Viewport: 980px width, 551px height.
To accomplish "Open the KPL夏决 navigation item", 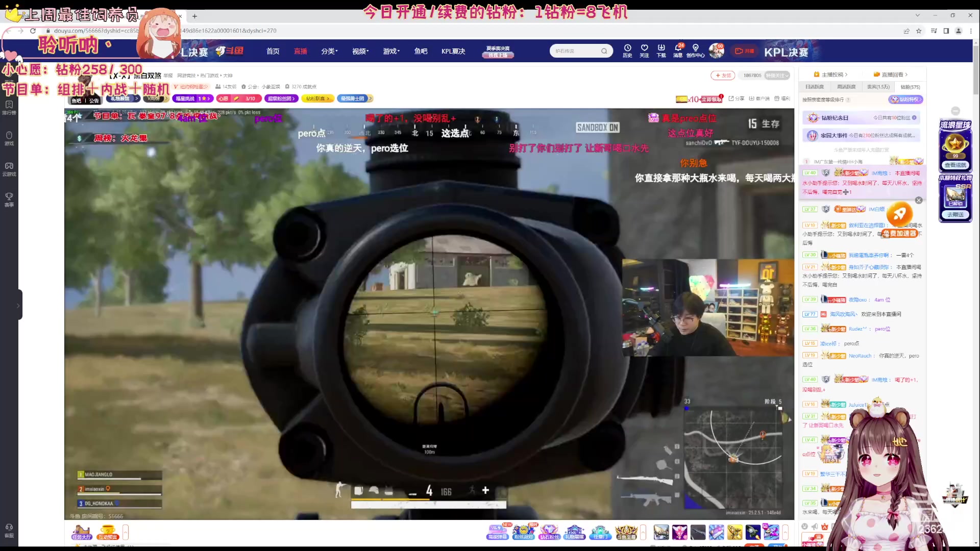I will (453, 51).
